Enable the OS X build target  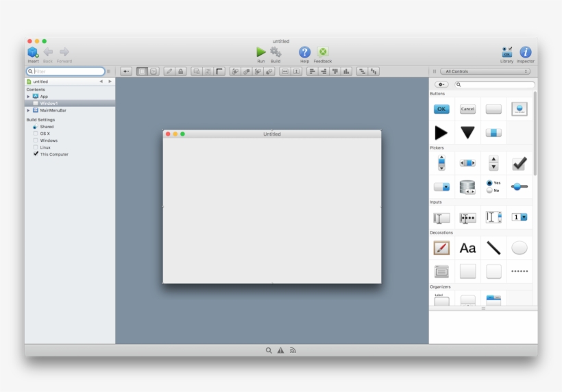36,134
